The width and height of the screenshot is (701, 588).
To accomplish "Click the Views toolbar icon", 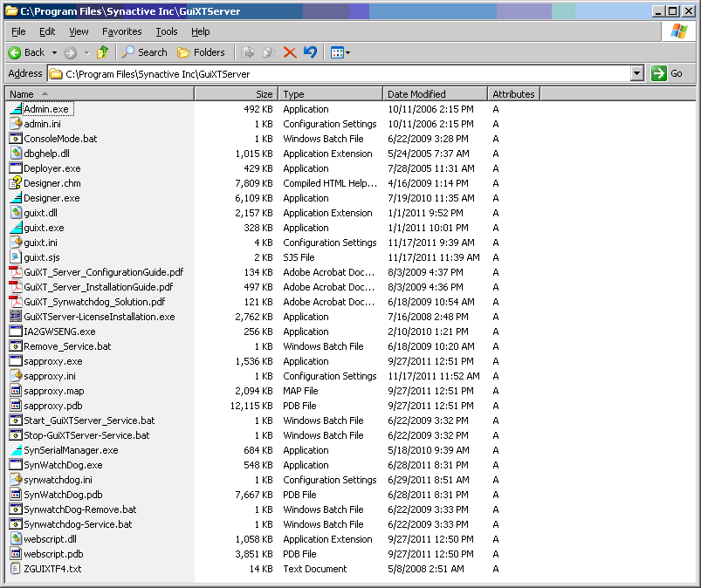I will [337, 52].
